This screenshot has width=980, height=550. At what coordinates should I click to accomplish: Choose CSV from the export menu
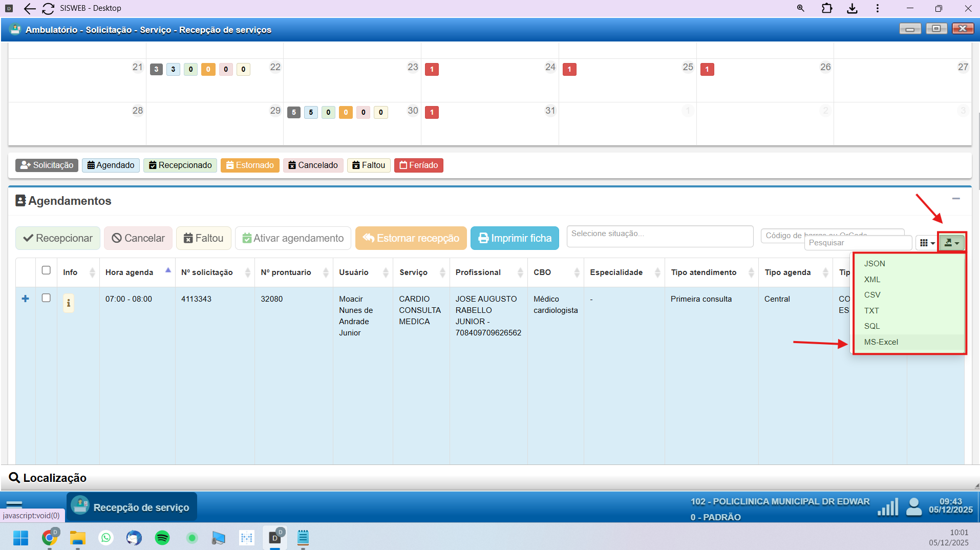(x=872, y=295)
